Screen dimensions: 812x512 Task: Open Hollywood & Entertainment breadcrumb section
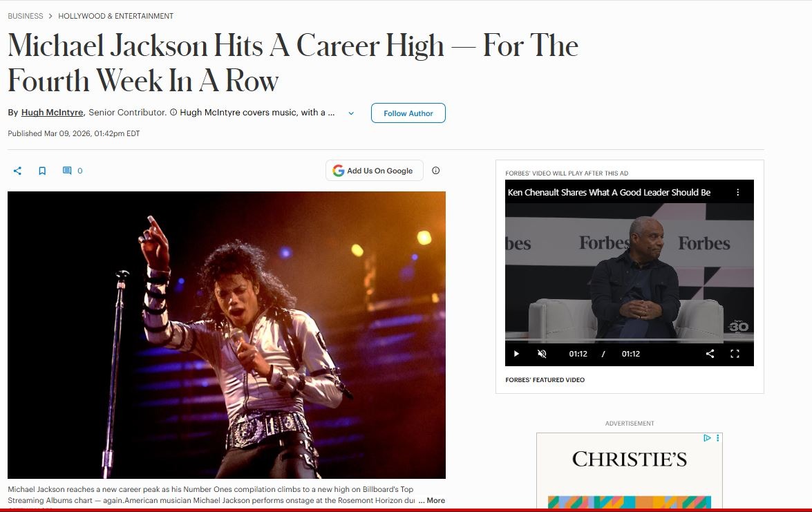point(115,16)
